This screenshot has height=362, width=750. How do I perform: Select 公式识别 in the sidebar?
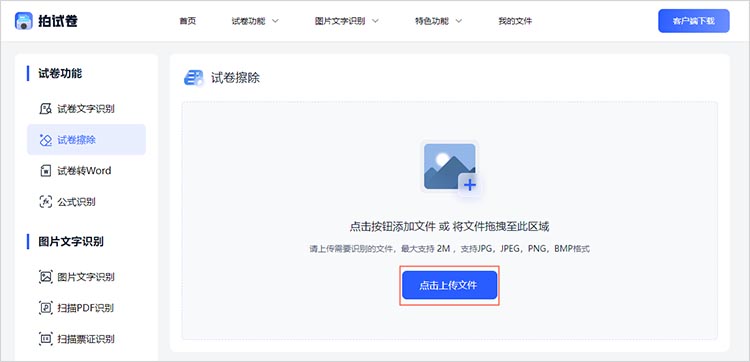(77, 202)
